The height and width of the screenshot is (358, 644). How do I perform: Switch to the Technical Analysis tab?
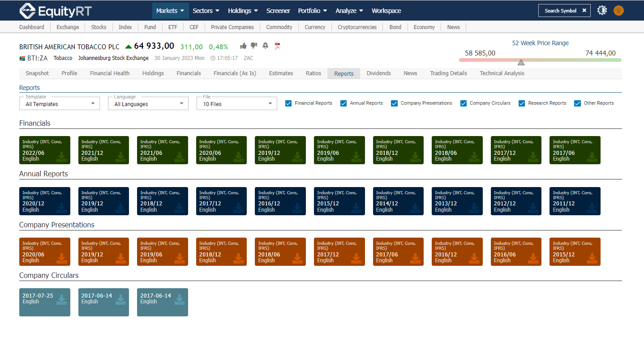click(502, 73)
